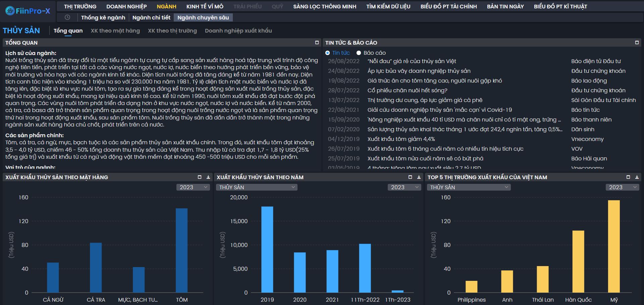Select the Tin tức radio button
Screen dimensions: 644x305
click(x=328, y=53)
